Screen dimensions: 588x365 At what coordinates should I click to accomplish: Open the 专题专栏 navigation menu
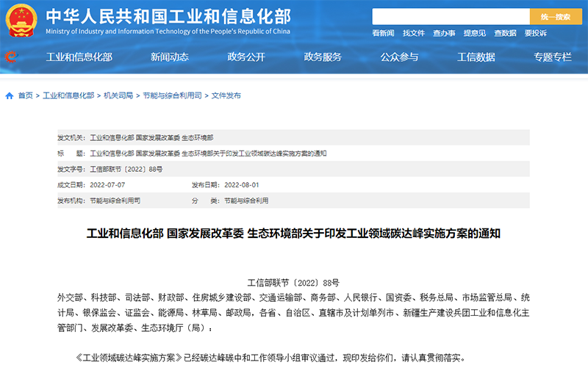tap(553, 57)
